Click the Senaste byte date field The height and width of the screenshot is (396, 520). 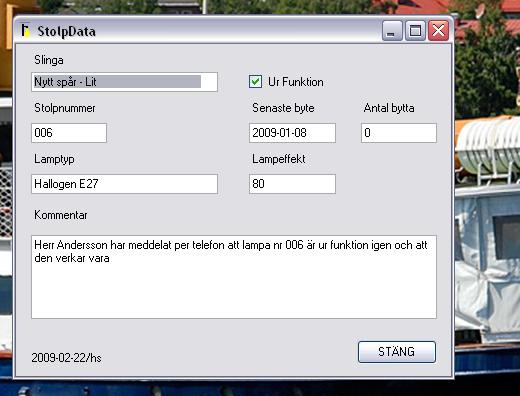click(292, 133)
